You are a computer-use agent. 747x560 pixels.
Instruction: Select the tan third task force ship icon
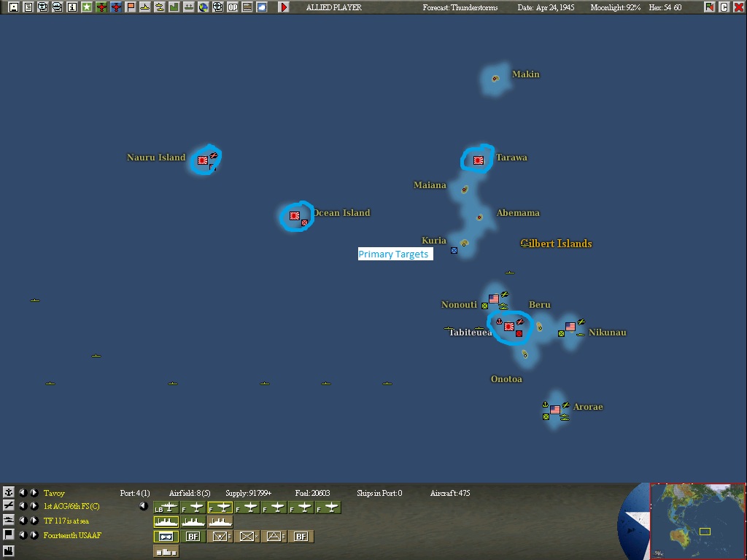220,522
